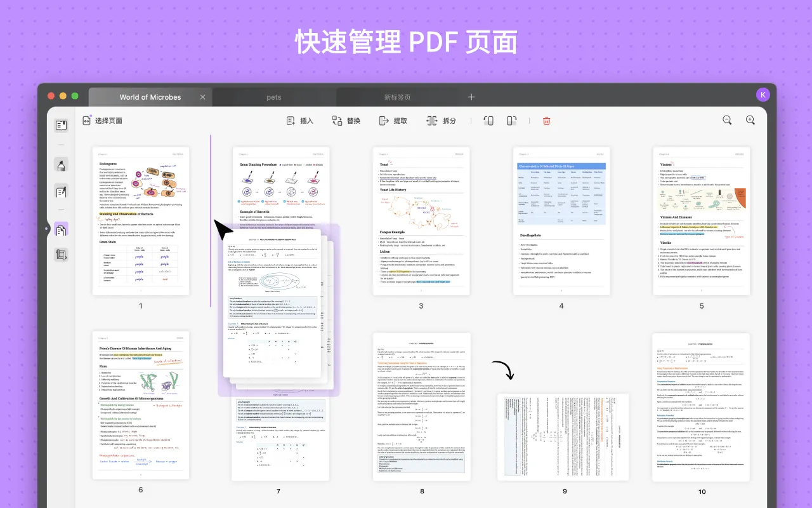
Task: Click the 替换 replace button
Action: tap(346, 121)
